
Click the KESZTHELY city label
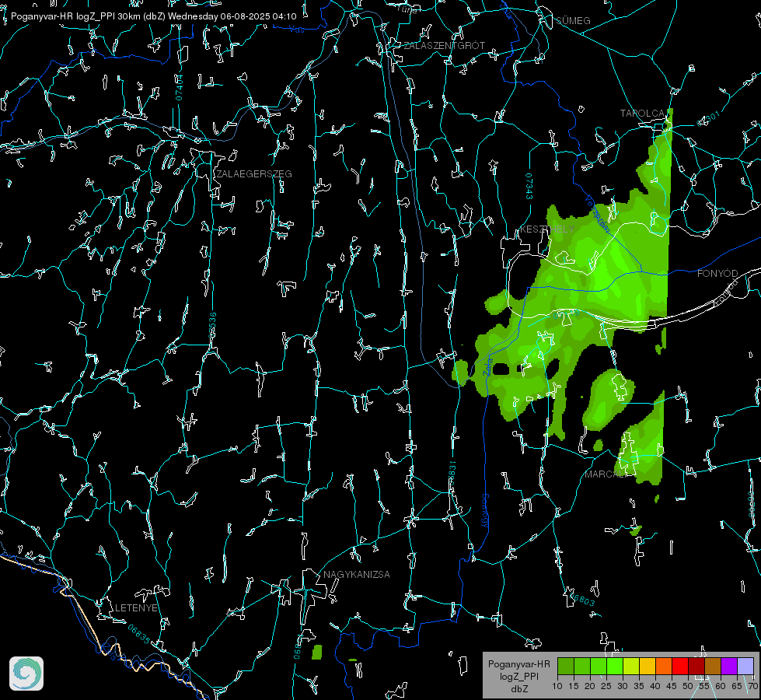[x=547, y=229]
